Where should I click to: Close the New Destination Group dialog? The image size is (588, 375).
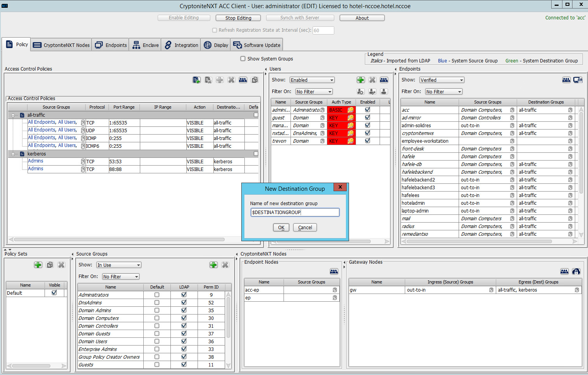[x=340, y=187]
